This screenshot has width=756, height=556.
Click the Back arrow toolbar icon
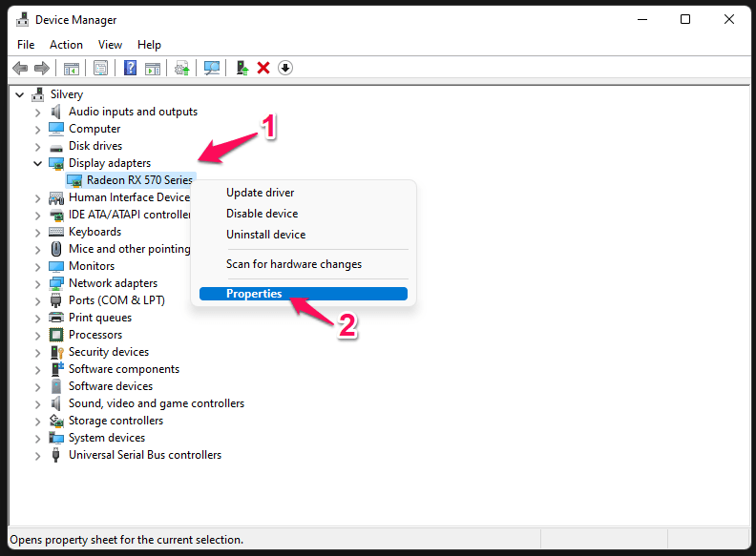20,68
